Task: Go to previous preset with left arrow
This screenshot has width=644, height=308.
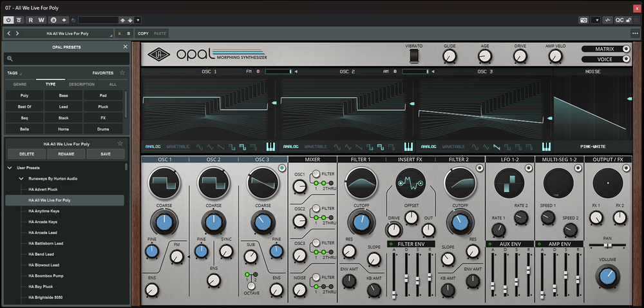Action: tap(9, 34)
